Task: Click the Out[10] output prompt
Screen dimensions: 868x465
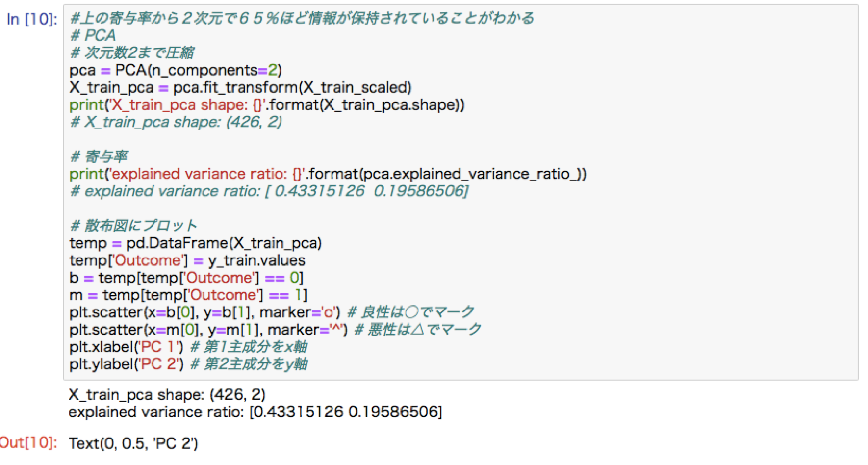Action: click(x=28, y=442)
